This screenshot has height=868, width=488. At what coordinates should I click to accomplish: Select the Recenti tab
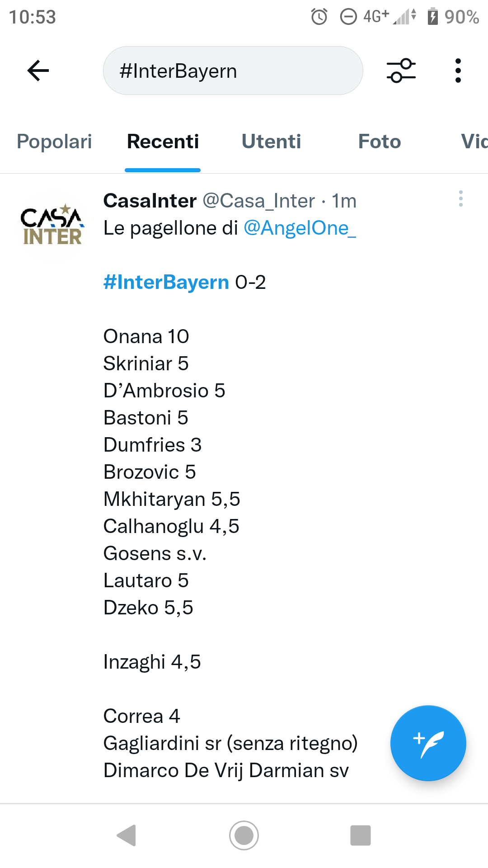click(163, 142)
